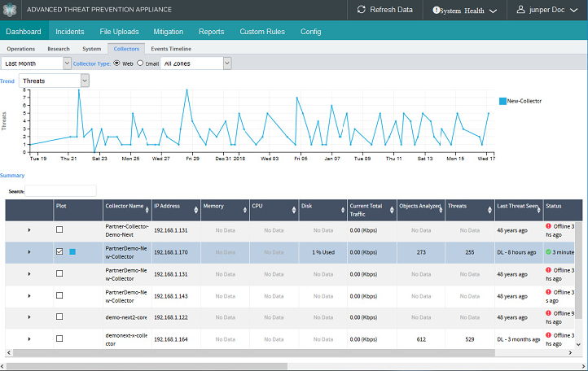Expand the Partner-Collector-Demo-Next row
This screenshot has height=371, width=588.
tap(29, 230)
